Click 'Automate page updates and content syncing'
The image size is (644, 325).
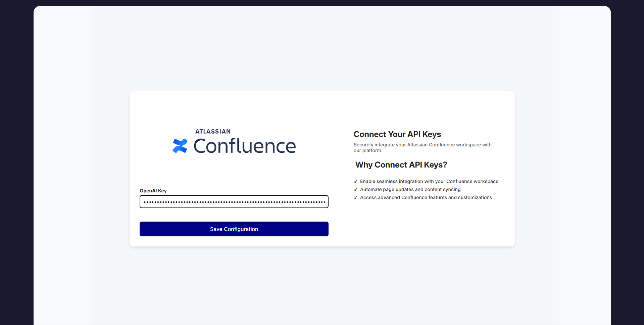tap(410, 189)
